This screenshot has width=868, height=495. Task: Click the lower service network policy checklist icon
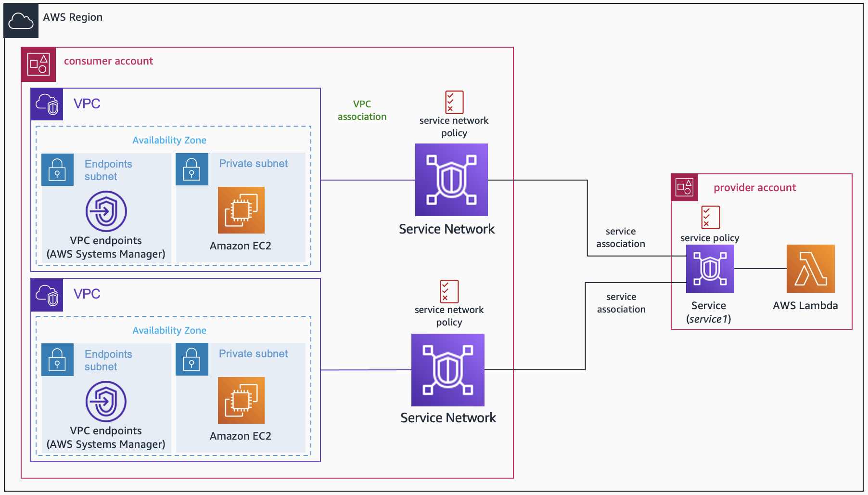pyautogui.click(x=449, y=291)
